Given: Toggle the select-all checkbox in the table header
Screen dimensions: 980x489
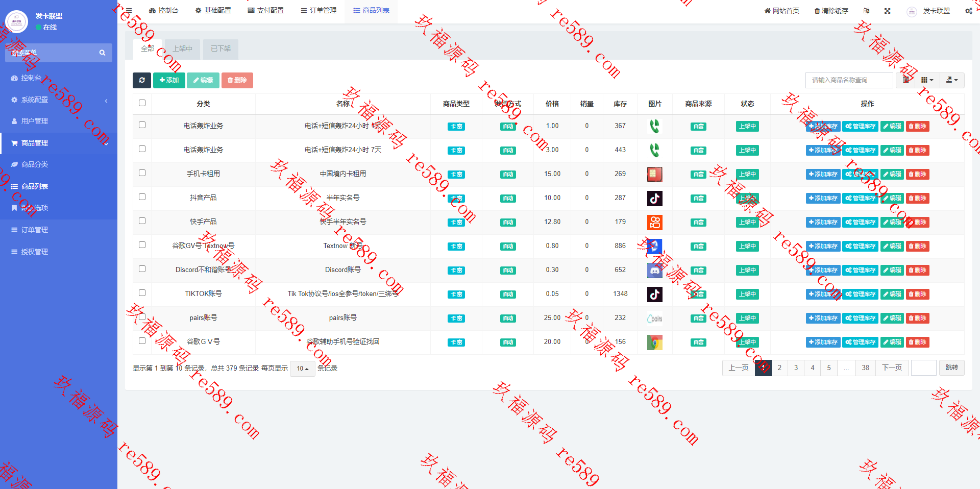Looking at the screenshot, I should coord(142,103).
